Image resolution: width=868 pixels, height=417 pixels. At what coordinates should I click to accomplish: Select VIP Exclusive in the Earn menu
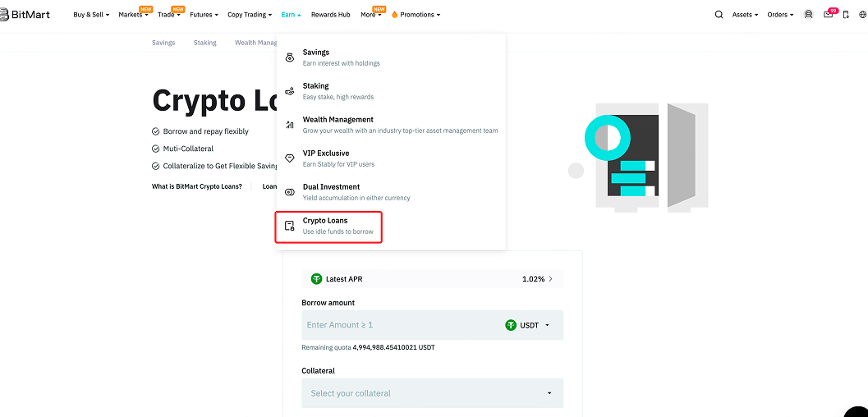pyautogui.click(x=391, y=158)
